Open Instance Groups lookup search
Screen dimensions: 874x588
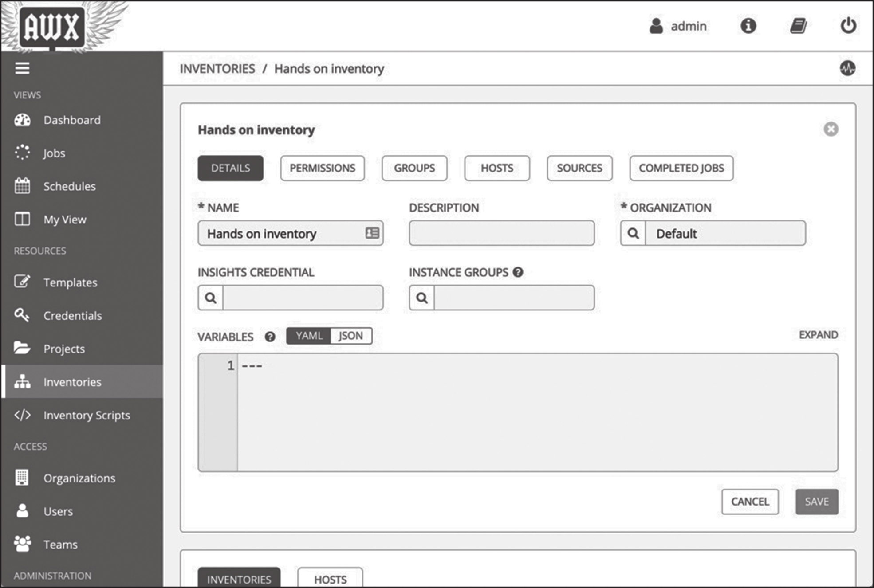coord(422,298)
